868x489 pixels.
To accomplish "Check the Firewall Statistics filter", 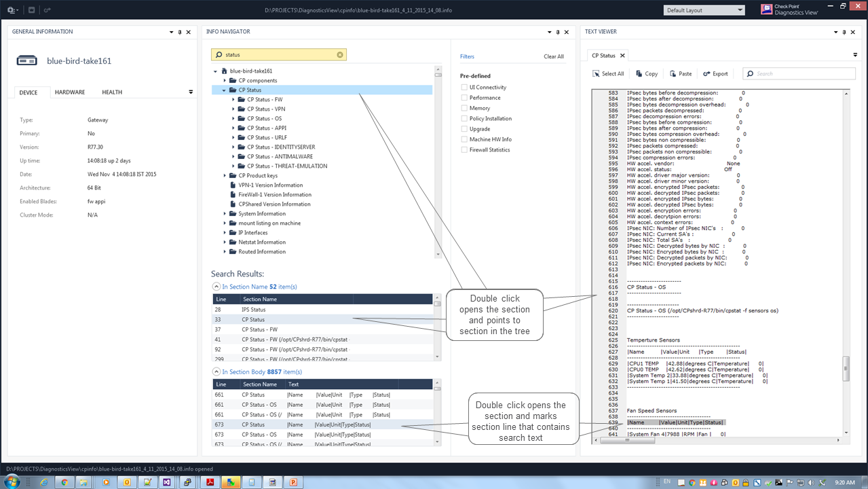I will coord(464,149).
